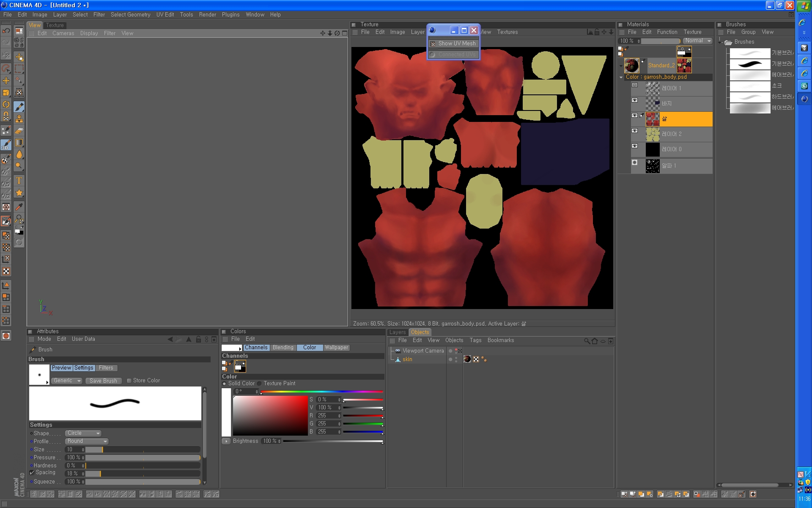
Task: Click the Save Brush button
Action: pos(103,381)
